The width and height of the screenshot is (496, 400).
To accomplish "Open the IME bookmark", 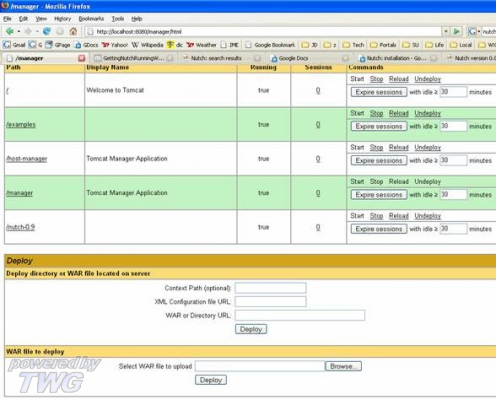I will (x=230, y=45).
